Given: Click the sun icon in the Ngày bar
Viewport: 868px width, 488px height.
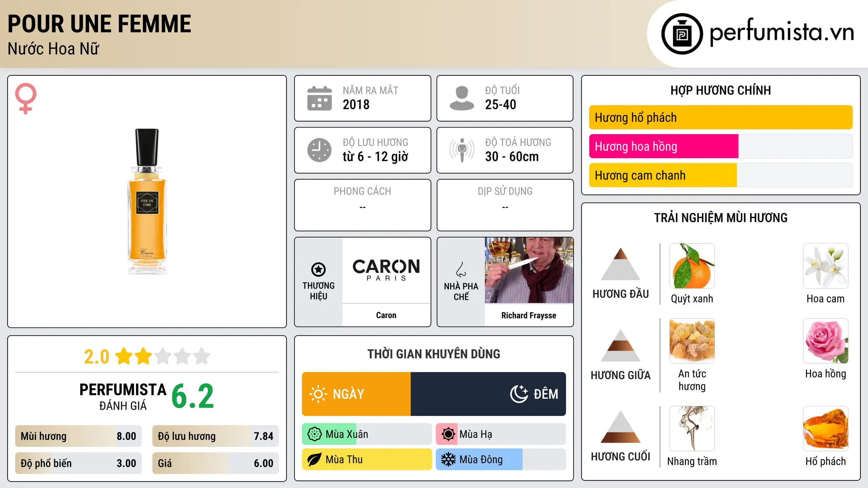Looking at the screenshot, I should [x=318, y=394].
